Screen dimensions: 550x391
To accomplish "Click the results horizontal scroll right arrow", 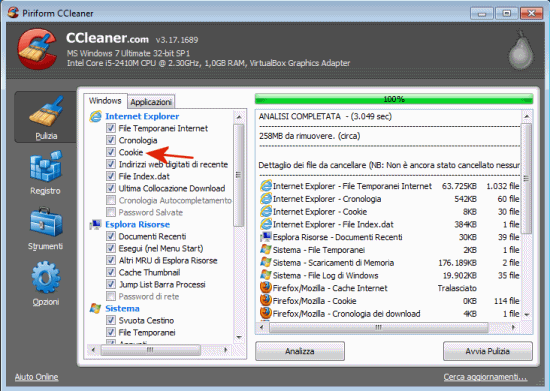I will coord(514,328).
